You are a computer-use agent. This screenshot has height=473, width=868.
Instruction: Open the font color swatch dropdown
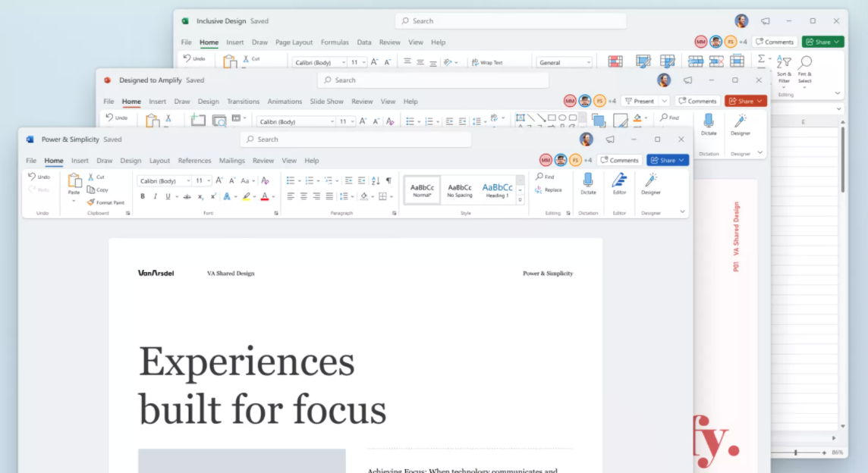[272, 196]
